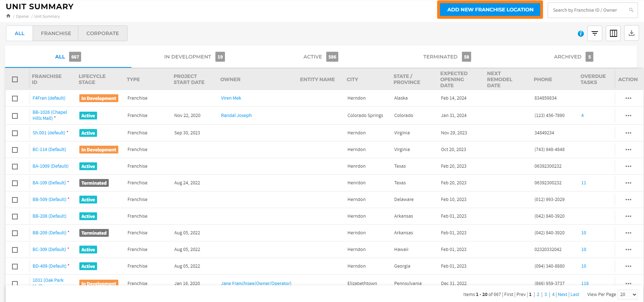
Task: Open the F4Fran (default) franchise link
Action: pos(49,98)
